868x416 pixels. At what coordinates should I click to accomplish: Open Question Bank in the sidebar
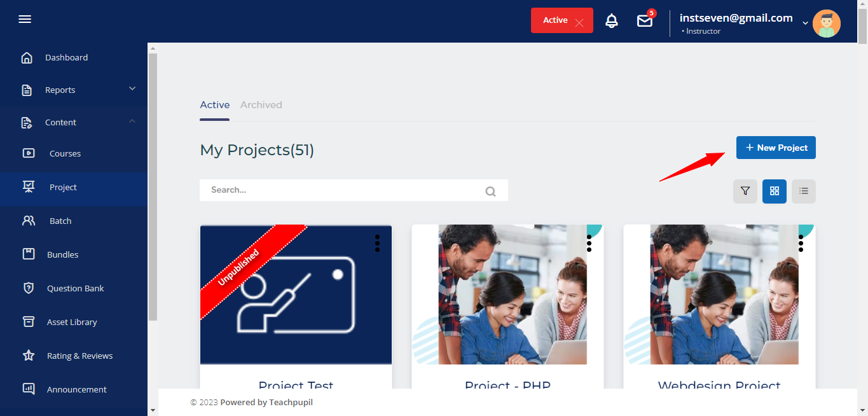coord(75,288)
